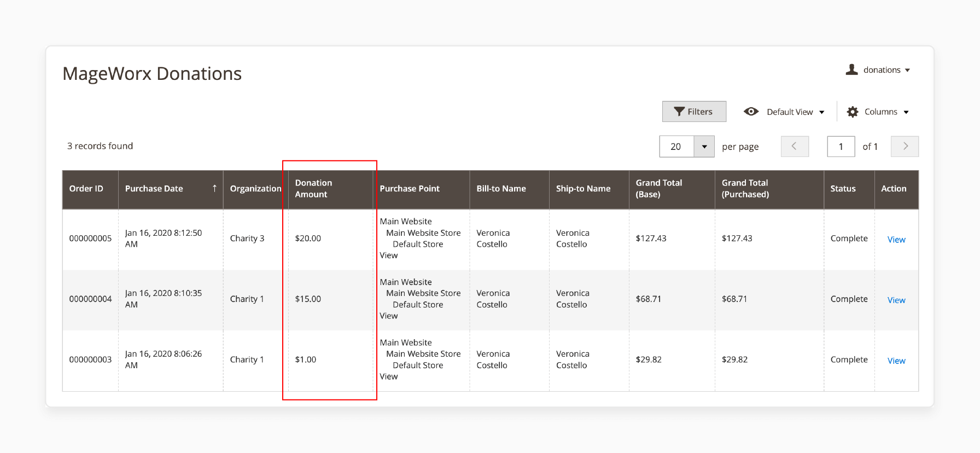Image resolution: width=980 pixels, height=453 pixels.
Task: Sort by Purchase Point column header
Action: point(421,189)
